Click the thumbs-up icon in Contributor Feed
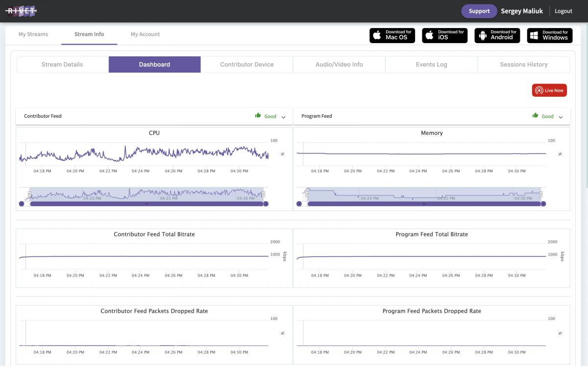Viewport: 588px width, 368px height. (x=258, y=116)
